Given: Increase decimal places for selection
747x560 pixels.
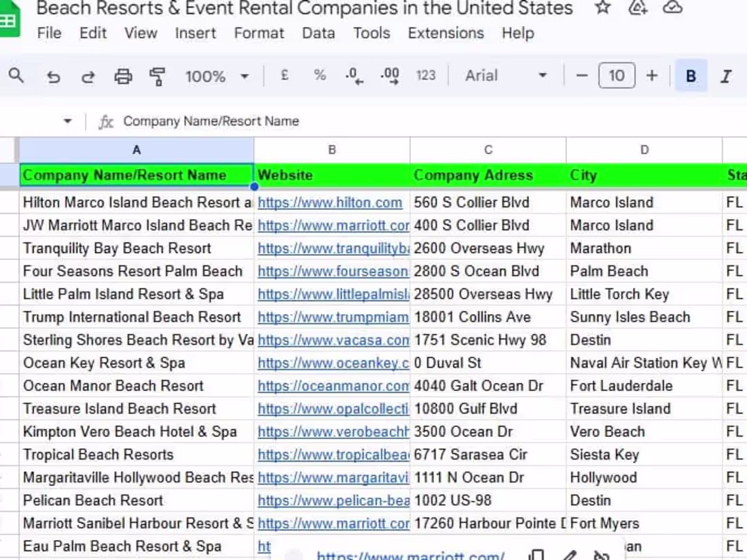Looking at the screenshot, I should pyautogui.click(x=389, y=76).
